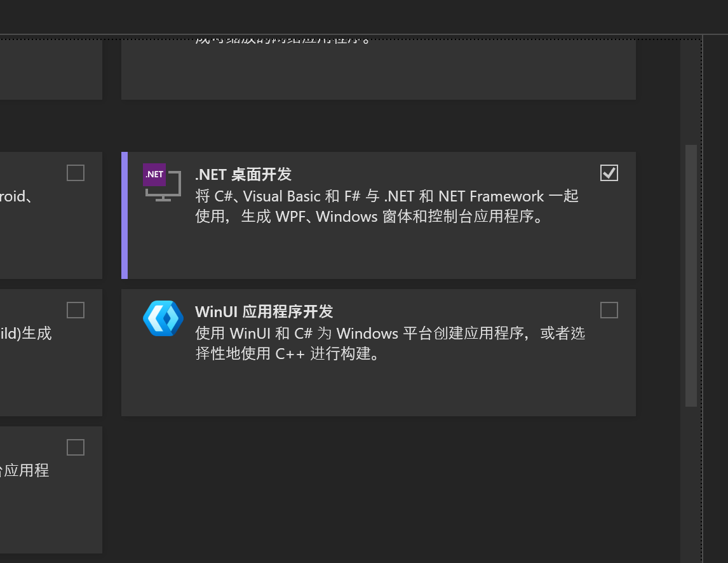
Task: Uncheck the .NET 桌面开发 workload checkbox
Action: click(609, 173)
